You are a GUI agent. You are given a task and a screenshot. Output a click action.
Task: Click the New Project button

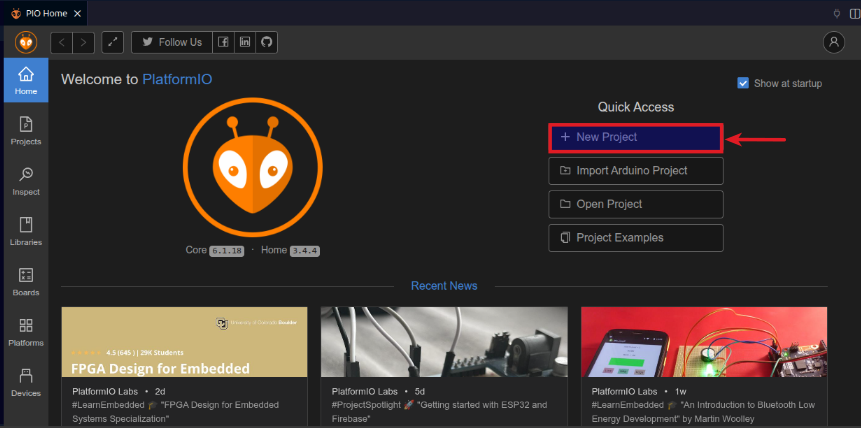pyautogui.click(x=635, y=137)
